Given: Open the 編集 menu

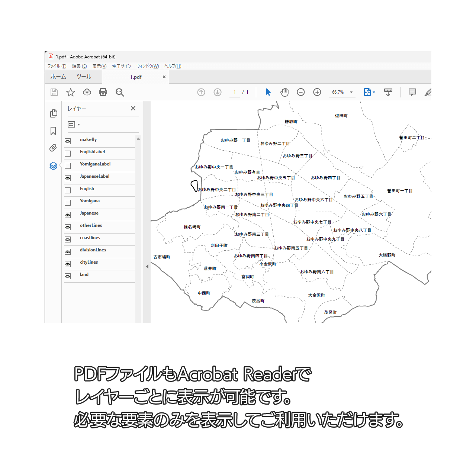Looking at the screenshot, I should click(79, 66).
